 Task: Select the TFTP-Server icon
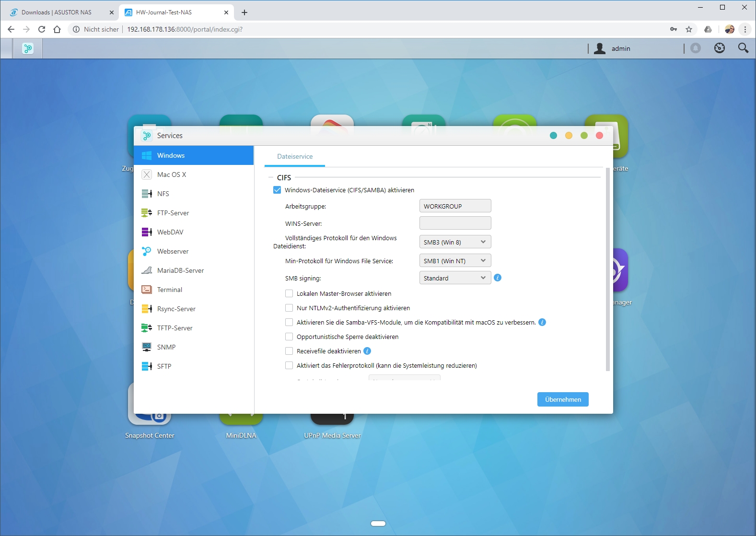click(x=147, y=328)
